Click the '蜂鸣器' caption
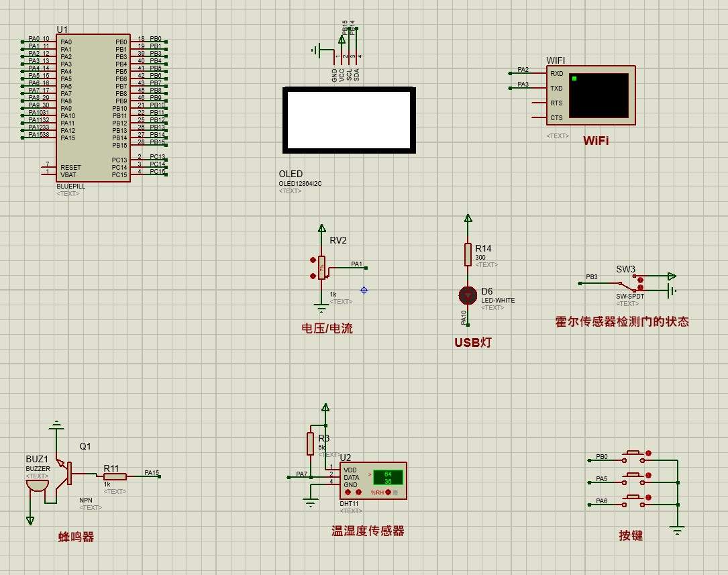728x575 pixels. point(76,537)
